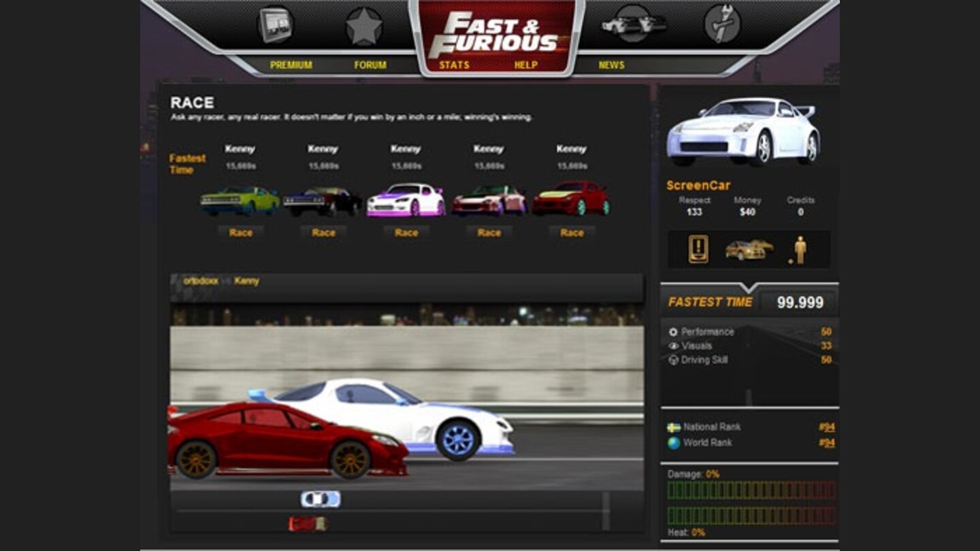
Task: Click the Fastest Time label beside opponents
Action: pyautogui.click(x=187, y=164)
